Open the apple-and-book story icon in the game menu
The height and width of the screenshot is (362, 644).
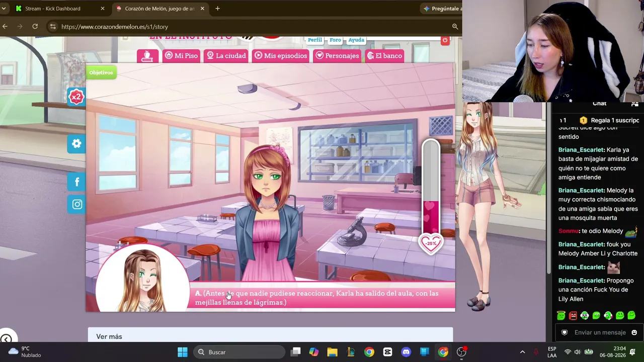click(147, 56)
